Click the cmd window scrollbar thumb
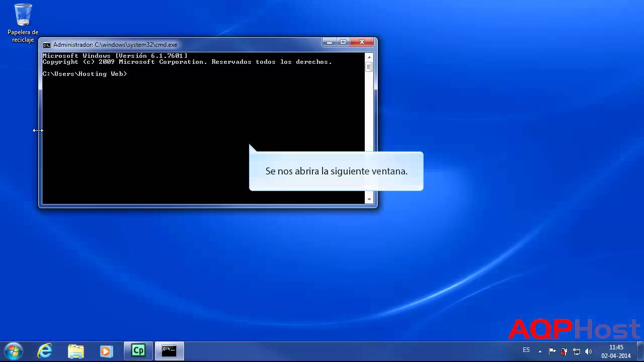This screenshot has height=362, width=644. pyautogui.click(x=369, y=67)
